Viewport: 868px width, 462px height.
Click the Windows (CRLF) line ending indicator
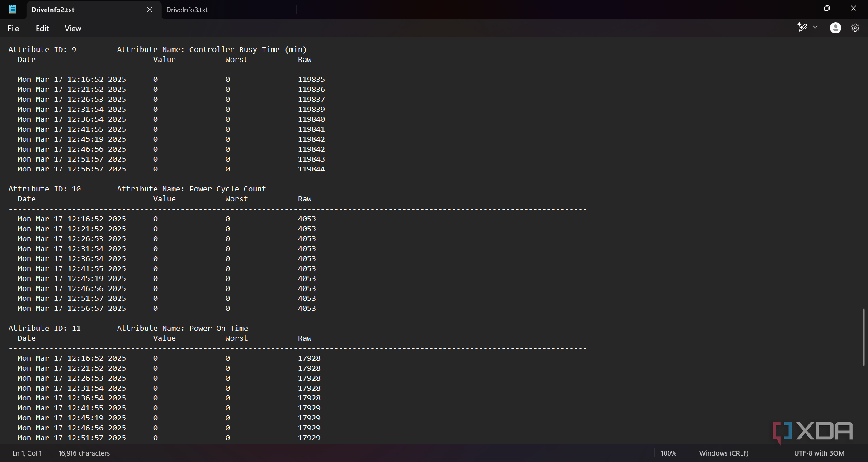724,453
